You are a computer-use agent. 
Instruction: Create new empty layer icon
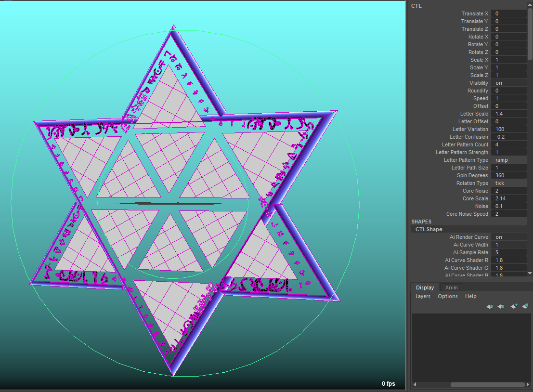point(514,306)
